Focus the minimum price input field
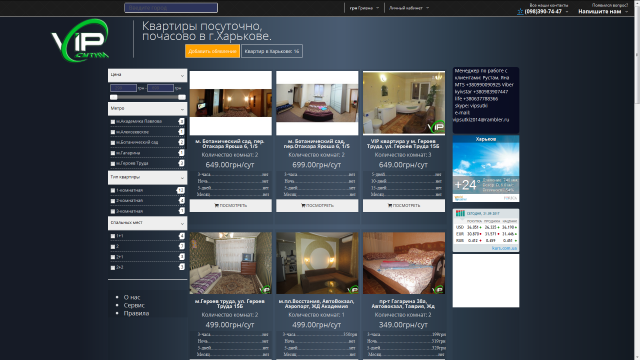The image size is (640, 360). 123,88
